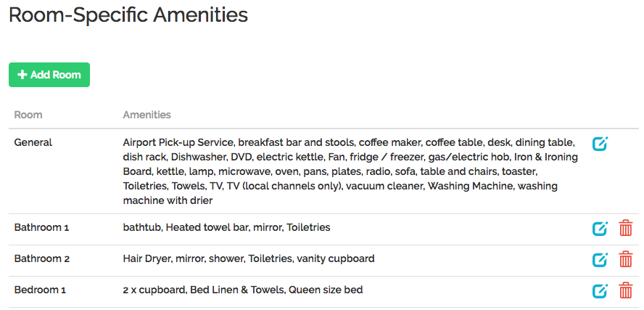Viewport: 644px width, 310px height.
Task: Edit the General room amenities
Action: tap(600, 144)
